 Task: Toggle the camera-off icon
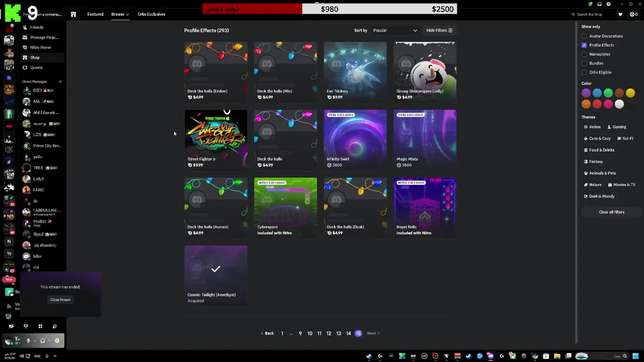11,326
